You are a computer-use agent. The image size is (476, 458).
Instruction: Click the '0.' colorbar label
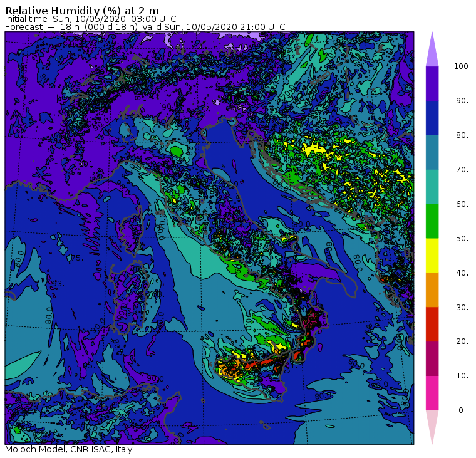[x=462, y=410]
